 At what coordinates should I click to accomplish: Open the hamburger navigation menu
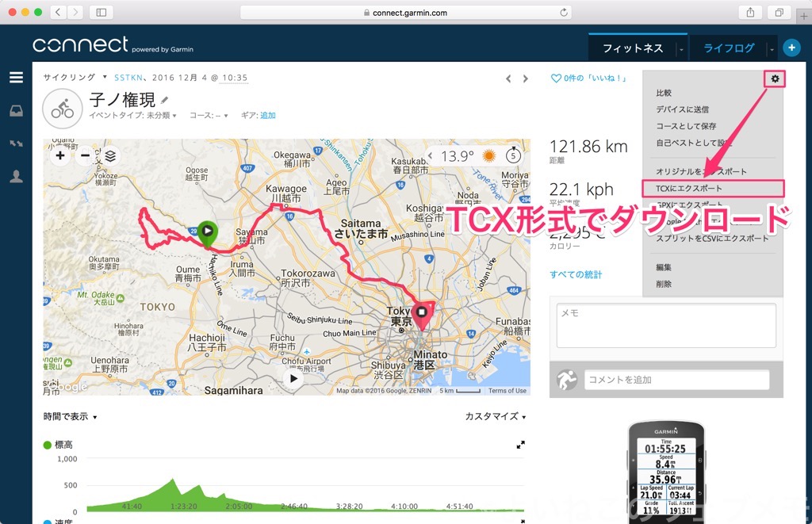(x=16, y=78)
